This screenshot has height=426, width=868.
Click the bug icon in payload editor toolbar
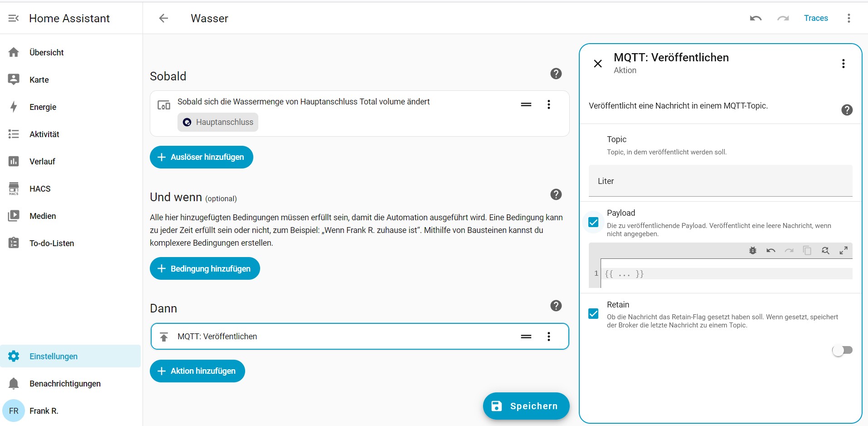pyautogui.click(x=753, y=251)
